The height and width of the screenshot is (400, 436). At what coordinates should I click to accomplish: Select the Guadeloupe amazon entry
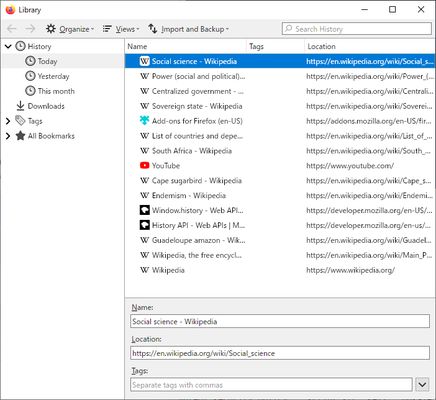[280, 240]
